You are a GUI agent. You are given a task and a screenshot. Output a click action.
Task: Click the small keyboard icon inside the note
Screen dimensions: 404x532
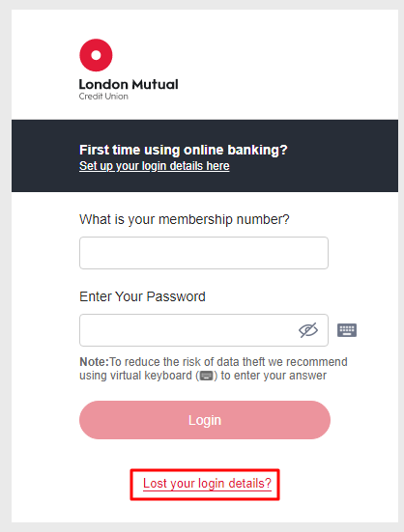207,376
